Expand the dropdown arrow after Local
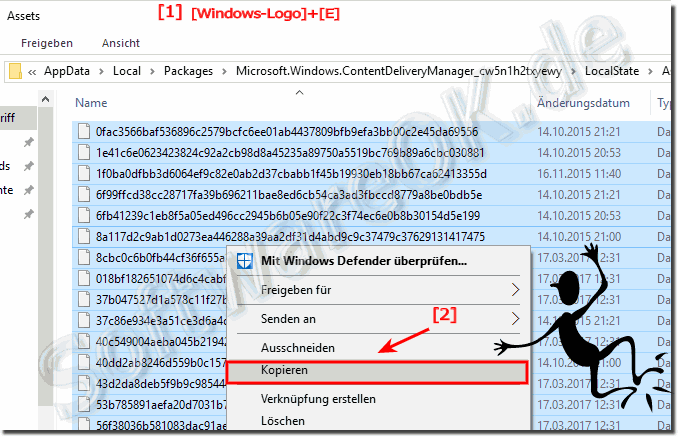The image size is (678, 437). click(152, 71)
